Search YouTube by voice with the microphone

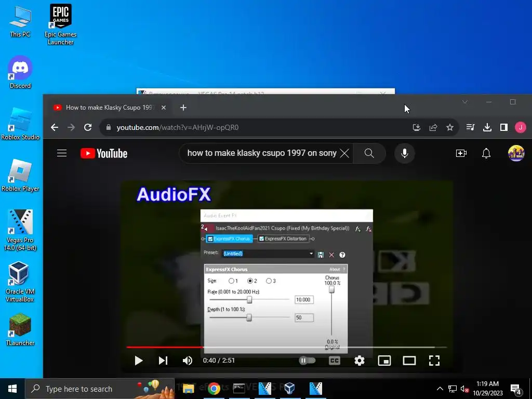click(404, 153)
